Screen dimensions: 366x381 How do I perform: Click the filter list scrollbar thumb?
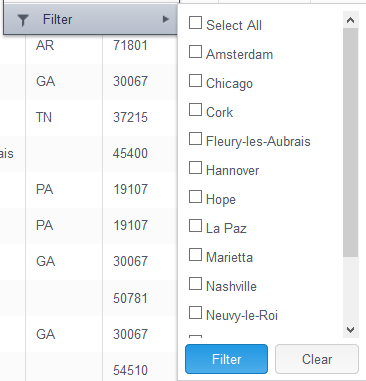(x=350, y=142)
